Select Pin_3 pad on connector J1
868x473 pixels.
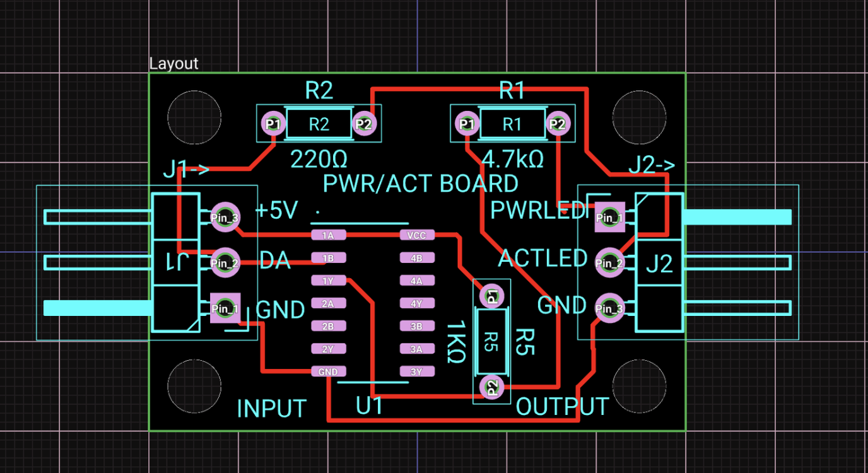tap(224, 216)
